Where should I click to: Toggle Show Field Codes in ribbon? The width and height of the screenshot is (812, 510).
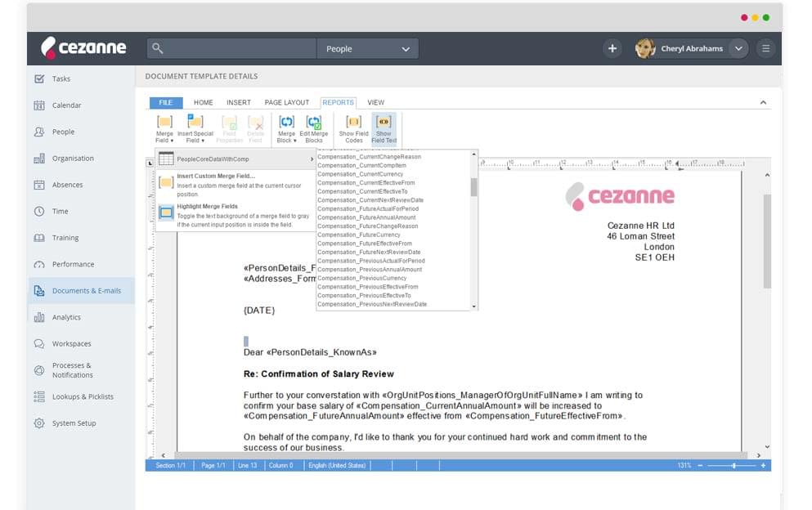point(354,129)
